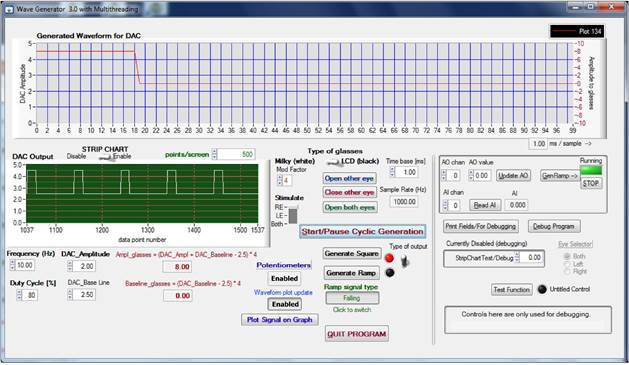
Task: Minimize the Wave Generator window
Action: pos(576,7)
